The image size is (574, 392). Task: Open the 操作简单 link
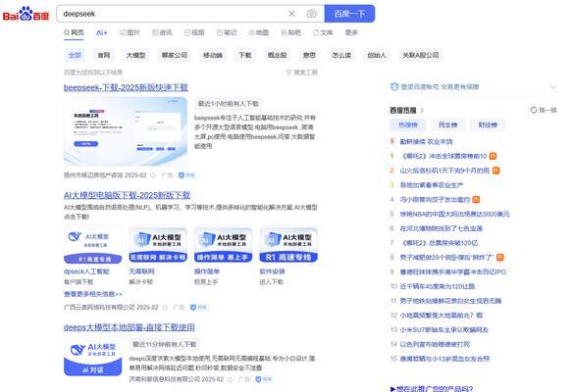click(207, 271)
